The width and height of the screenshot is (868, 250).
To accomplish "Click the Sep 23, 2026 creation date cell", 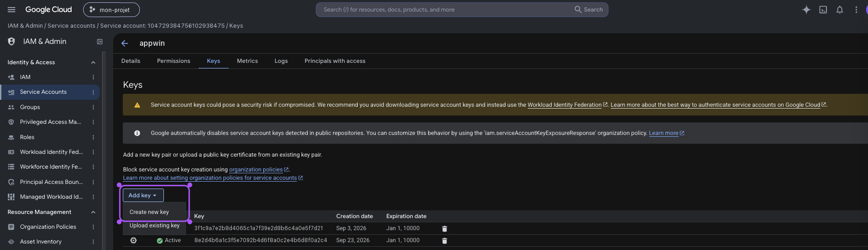I will [353, 240].
